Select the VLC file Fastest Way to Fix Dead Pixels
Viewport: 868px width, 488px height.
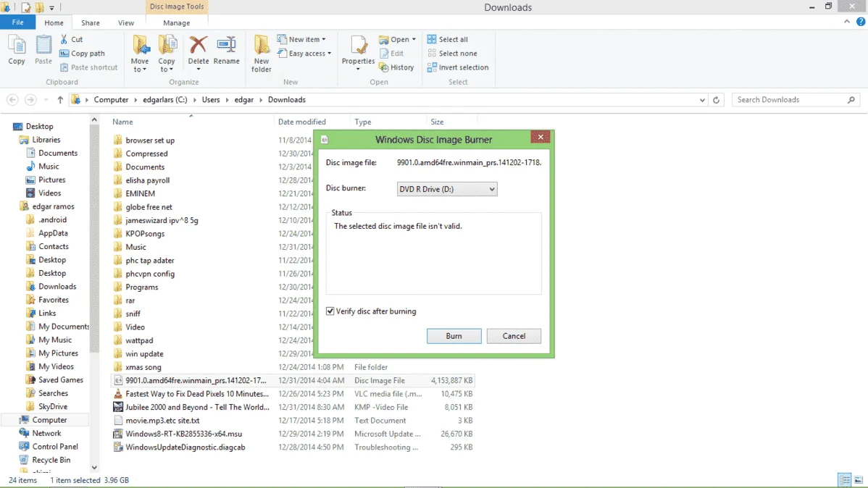point(196,394)
